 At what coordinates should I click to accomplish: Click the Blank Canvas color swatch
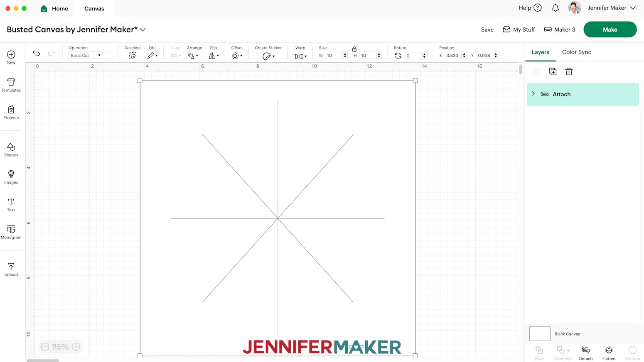click(540, 334)
